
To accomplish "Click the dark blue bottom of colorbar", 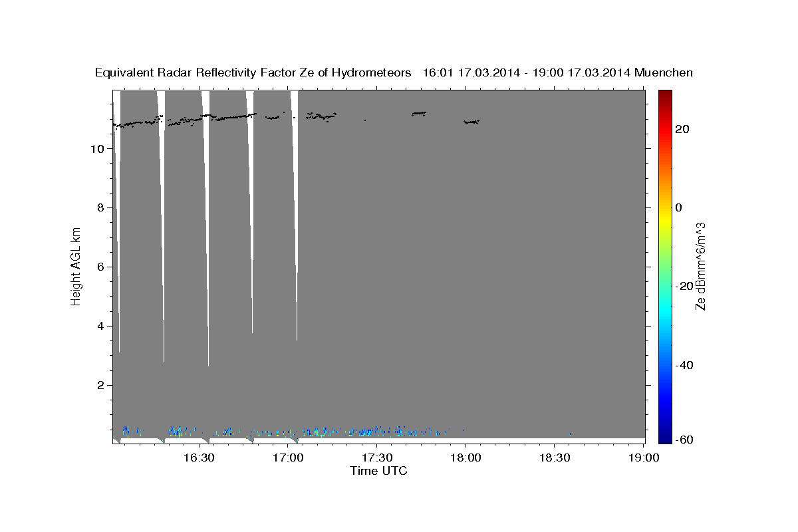I will coord(666,438).
